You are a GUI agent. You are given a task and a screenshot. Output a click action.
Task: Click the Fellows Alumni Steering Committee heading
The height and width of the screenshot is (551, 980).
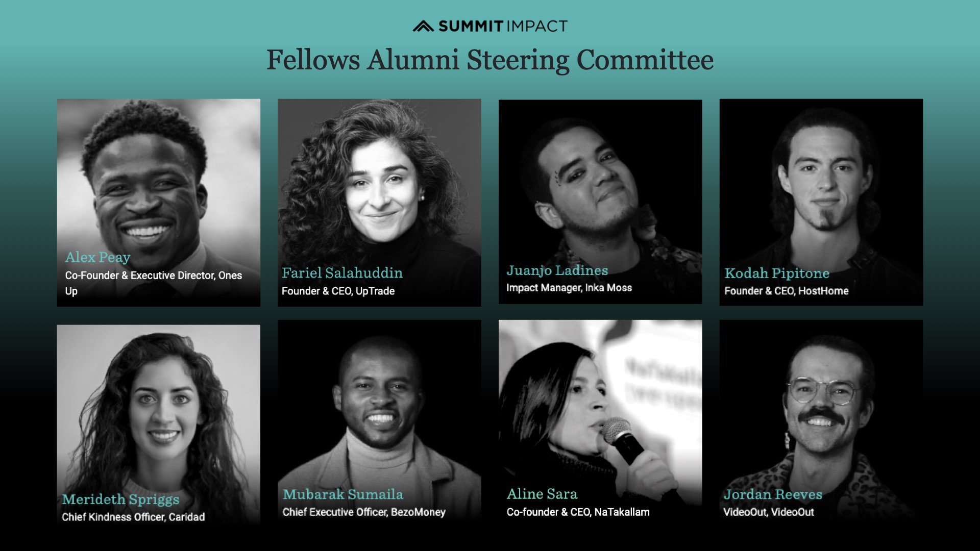click(x=490, y=60)
